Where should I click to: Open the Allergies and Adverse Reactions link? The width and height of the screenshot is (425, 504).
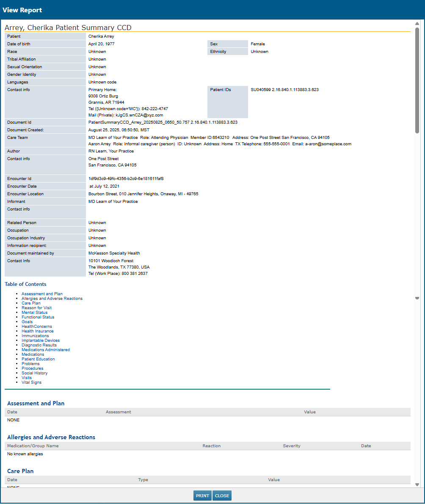[x=52, y=298]
